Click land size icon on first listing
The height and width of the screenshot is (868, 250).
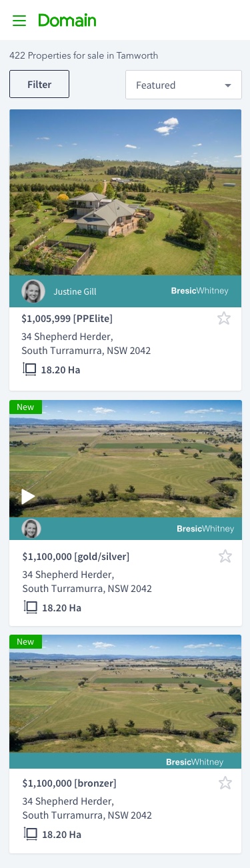click(x=29, y=369)
